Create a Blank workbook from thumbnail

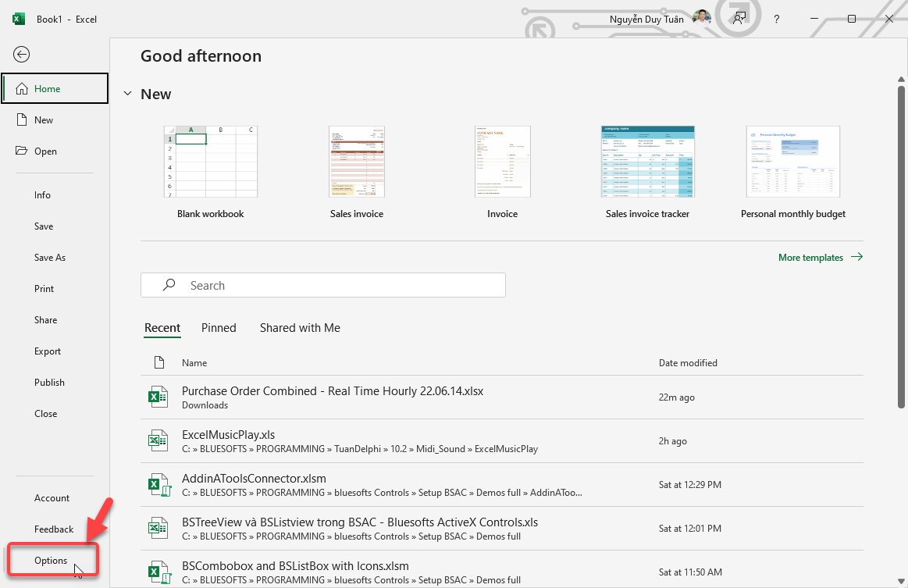coord(210,162)
